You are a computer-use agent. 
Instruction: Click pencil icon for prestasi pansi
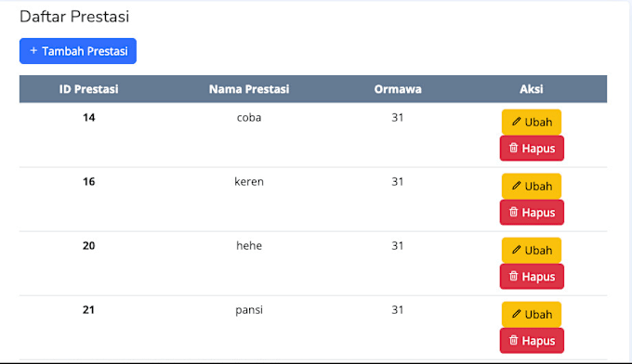[x=517, y=314]
